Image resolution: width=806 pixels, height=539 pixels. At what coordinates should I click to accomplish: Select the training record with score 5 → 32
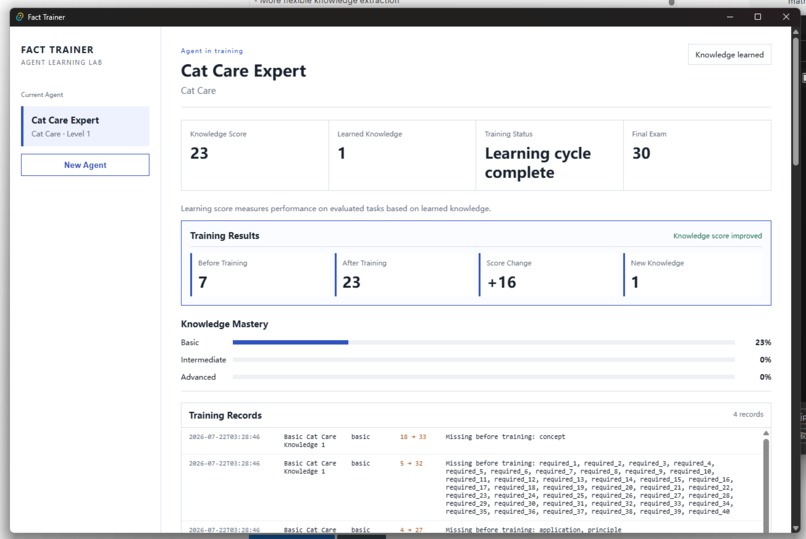point(472,487)
